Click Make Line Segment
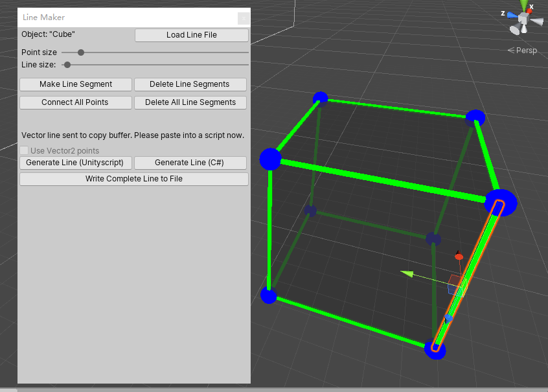The image size is (548, 392). [76, 84]
